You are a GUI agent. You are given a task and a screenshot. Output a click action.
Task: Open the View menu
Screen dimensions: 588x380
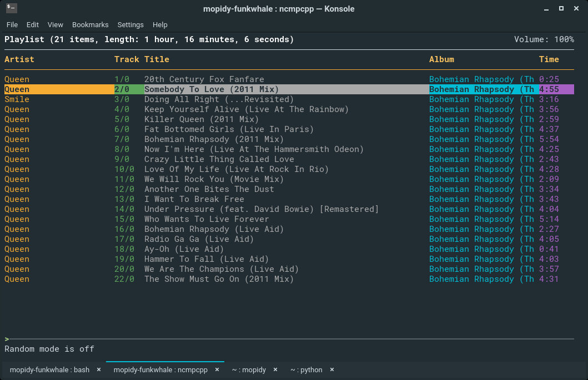(55, 25)
